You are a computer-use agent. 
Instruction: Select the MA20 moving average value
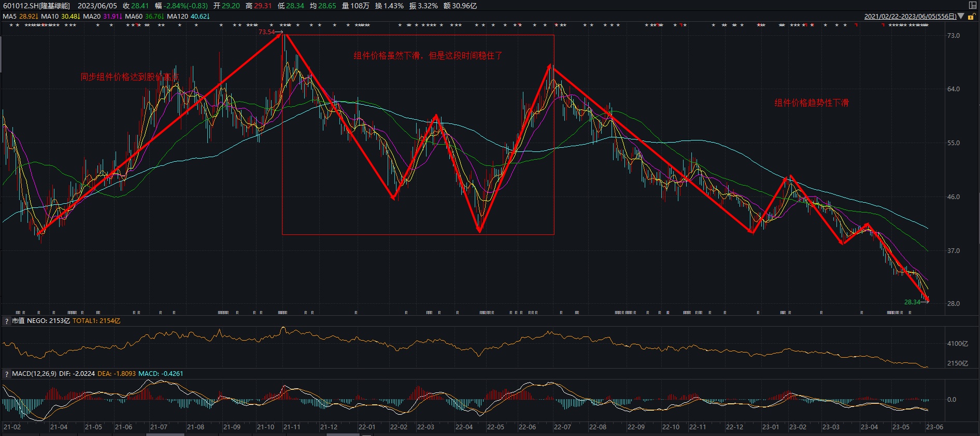112,16
